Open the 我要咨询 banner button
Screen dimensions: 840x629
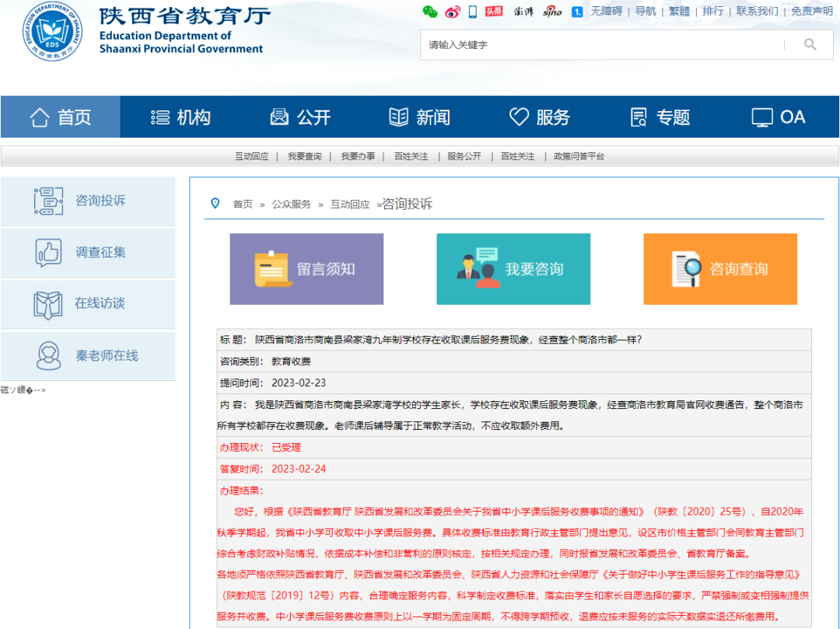coord(513,268)
